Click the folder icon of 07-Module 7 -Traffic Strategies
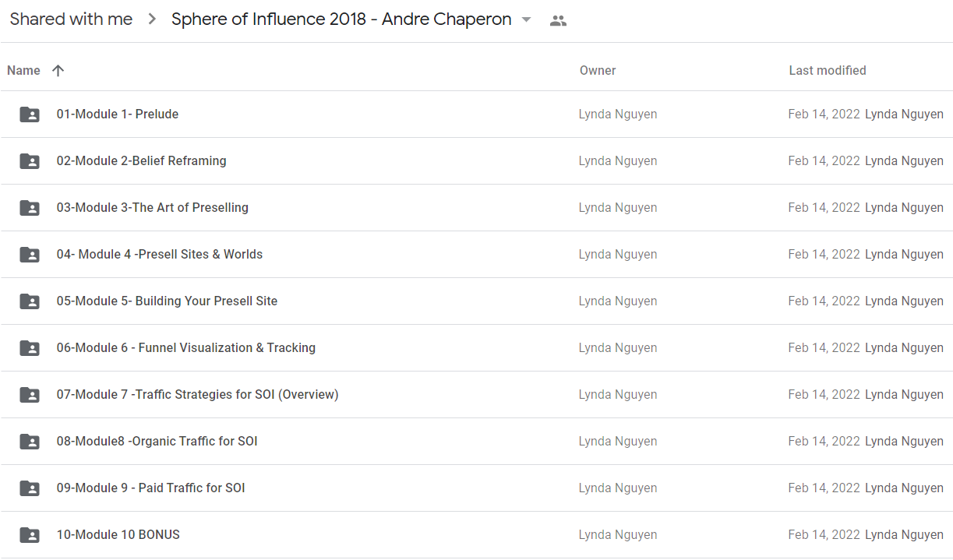The height and width of the screenshot is (560, 953). click(x=30, y=395)
